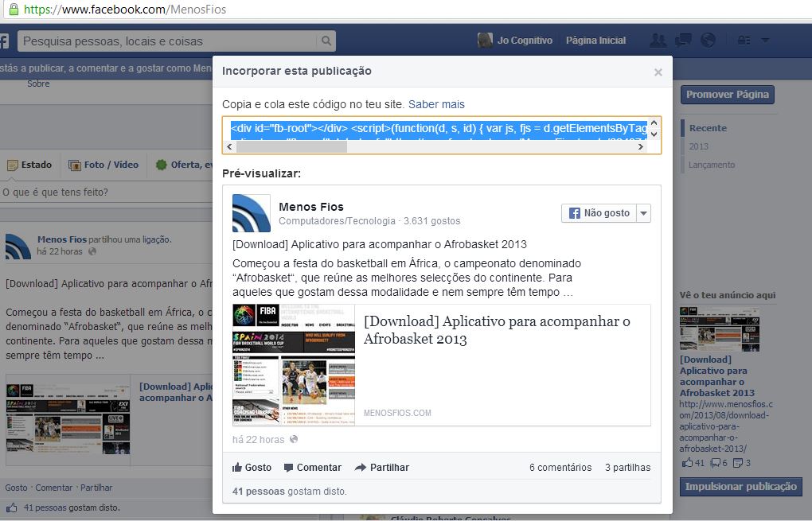Screen dimensions: 812x521
Task: Select Recente in the timeline navigation
Action: pos(708,128)
